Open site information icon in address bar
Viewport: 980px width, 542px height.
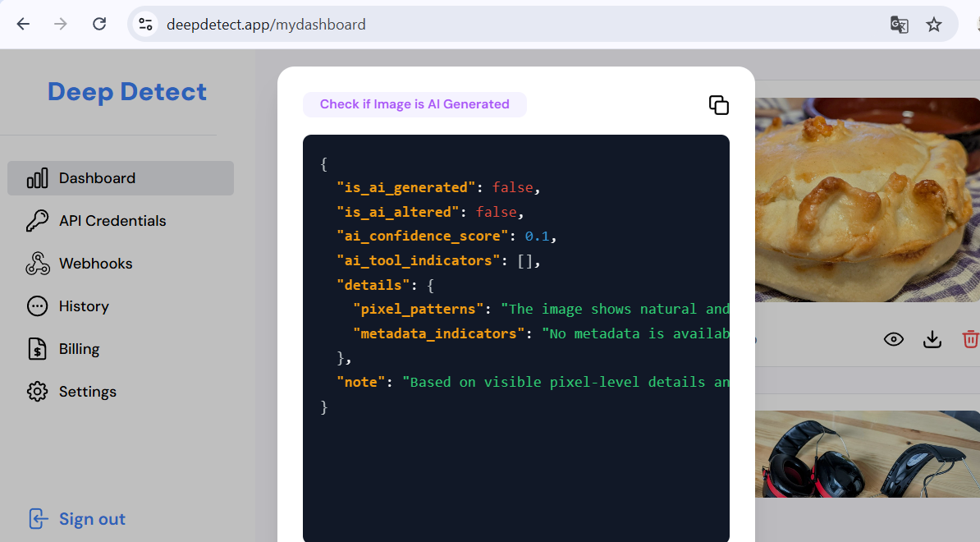[145, 25]
